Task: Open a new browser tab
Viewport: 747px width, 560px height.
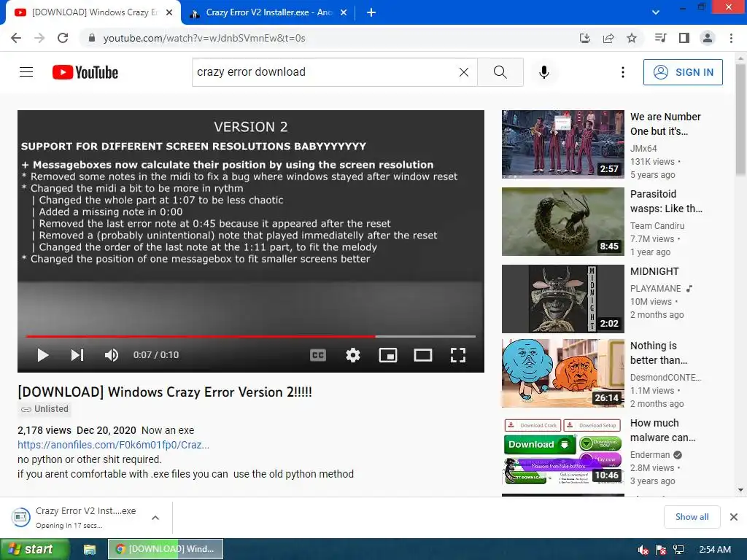Action: point(371,12)
